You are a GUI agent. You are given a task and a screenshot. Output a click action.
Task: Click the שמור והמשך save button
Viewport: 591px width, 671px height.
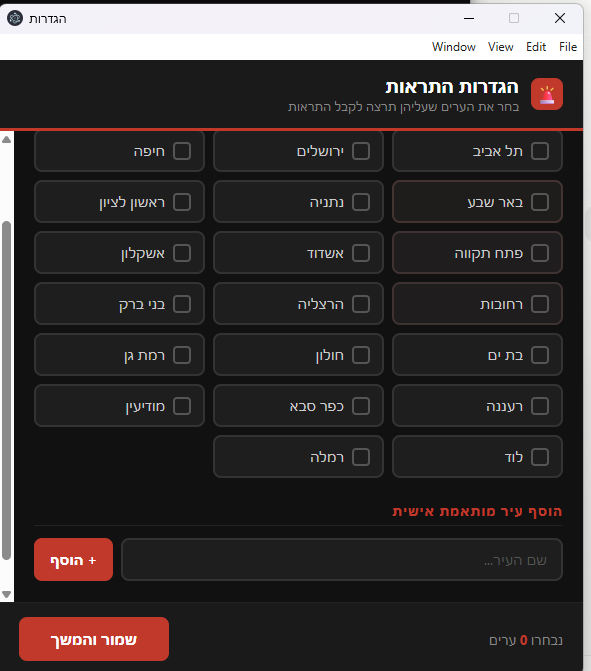click(94, 639)
